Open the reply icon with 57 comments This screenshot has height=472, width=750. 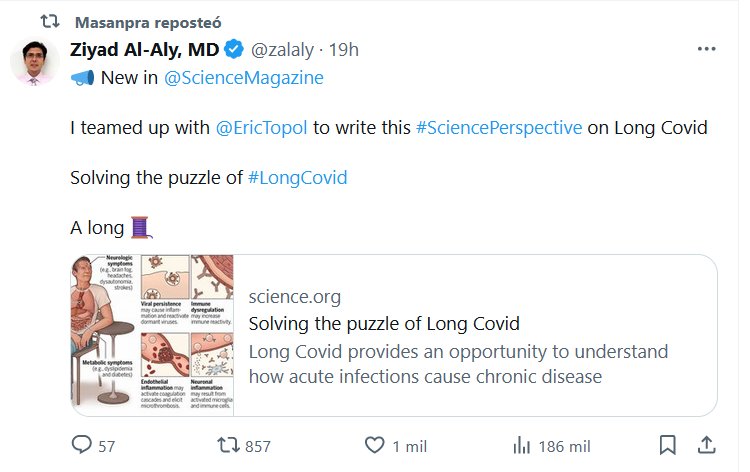(81, 445)
